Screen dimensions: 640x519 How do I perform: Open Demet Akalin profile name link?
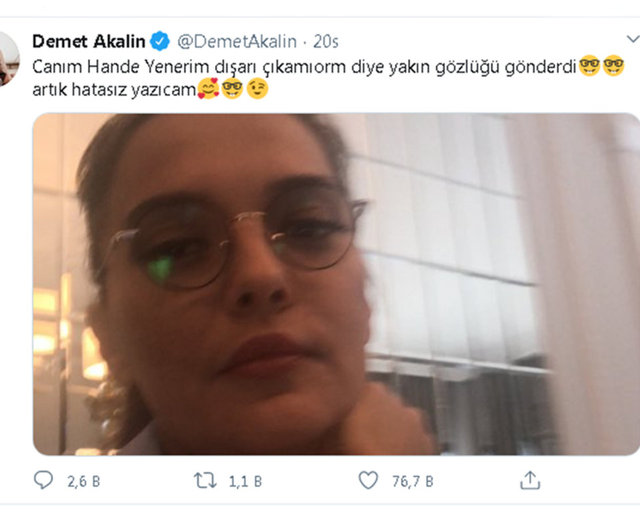click(89, 41)
